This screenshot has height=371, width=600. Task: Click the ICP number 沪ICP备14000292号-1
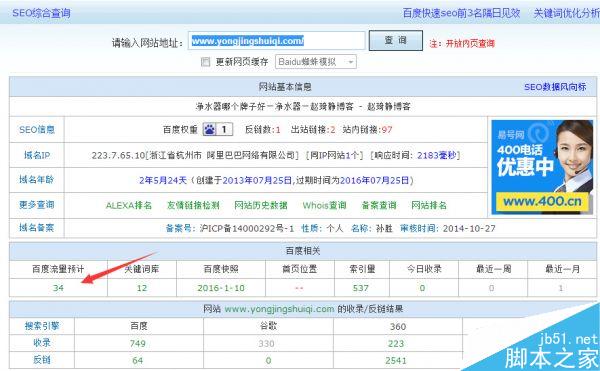(247, 228)
